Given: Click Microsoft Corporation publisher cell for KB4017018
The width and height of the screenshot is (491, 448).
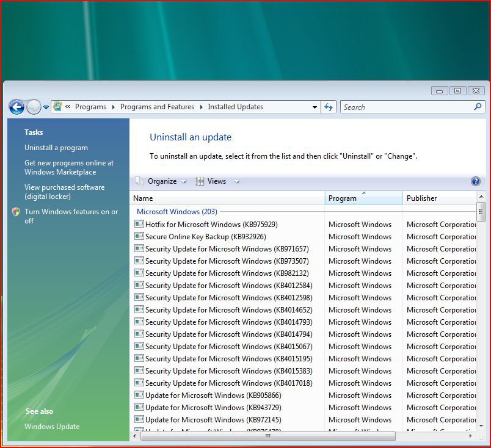Looking at the screenshot, I should [441, 383].
